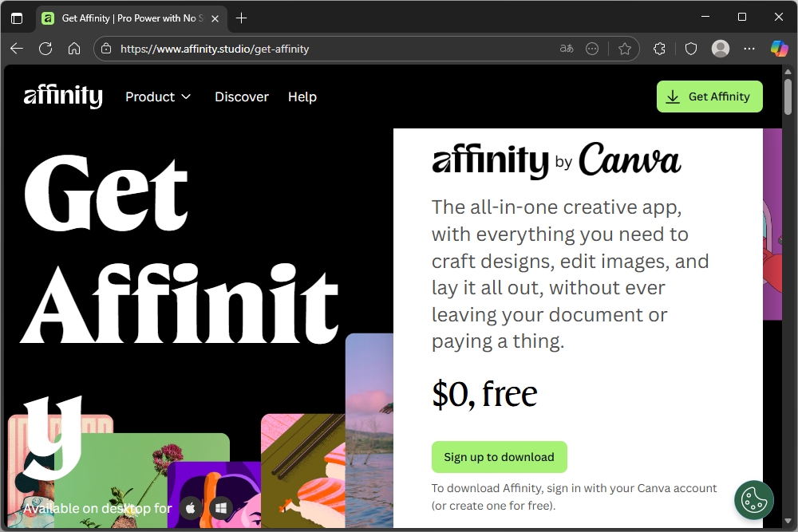Minimize the browser window
This screenshot has width=798, height=532.
pyautogui.click(x=705, y=17)
